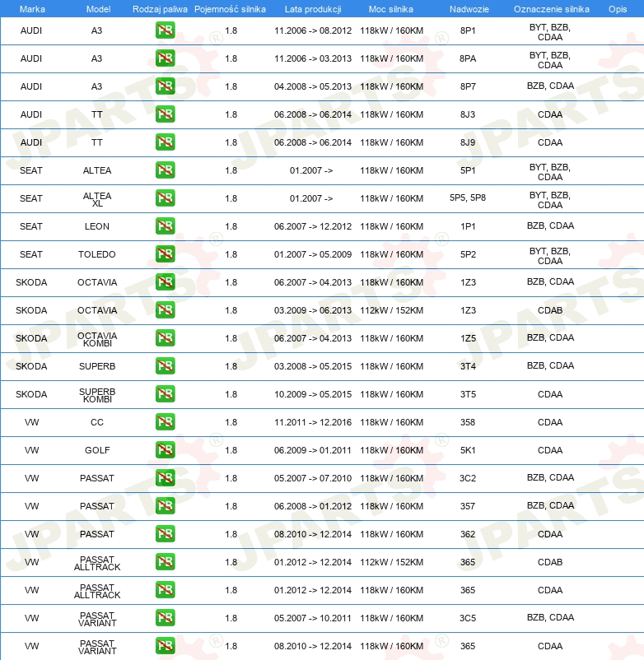Click the Lata produkcji column header
This screenshot has height=660, width=644.
[313, 9]
